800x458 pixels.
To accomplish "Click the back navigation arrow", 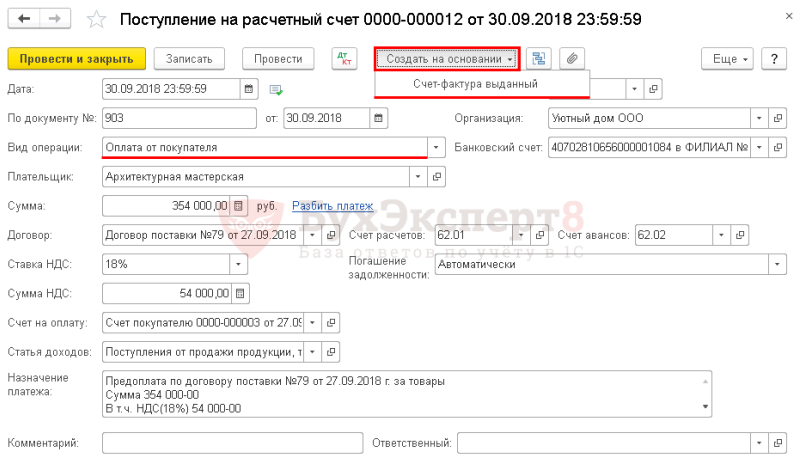I will pyautogui.click(x=23, y=19).
